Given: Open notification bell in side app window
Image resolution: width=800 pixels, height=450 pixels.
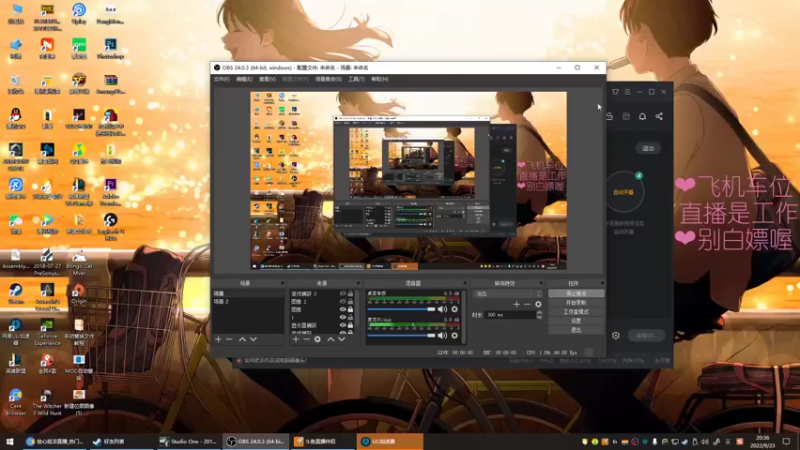Looking at the screenshot, I should point(642,116).
